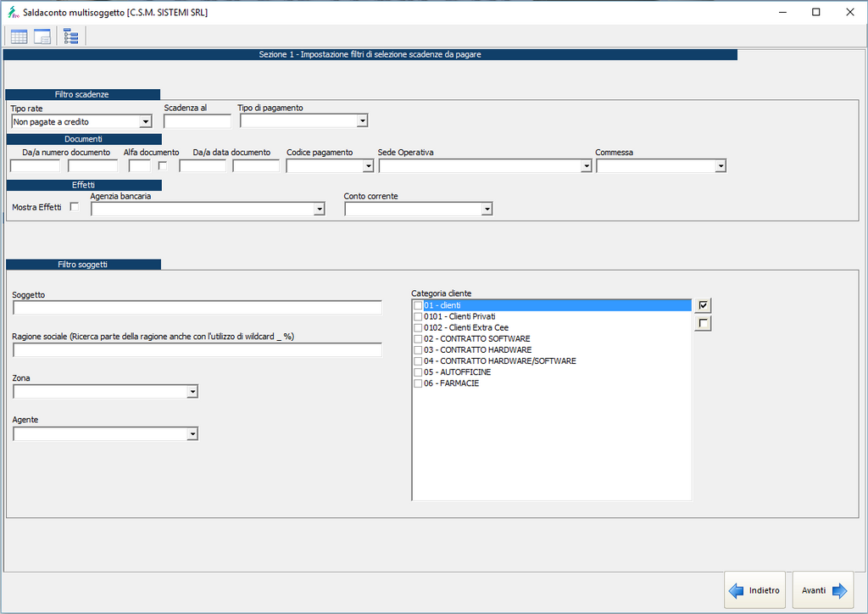Open the form window view toolbar icon
This screenshot has height=614, width=868.
point(42,37)
